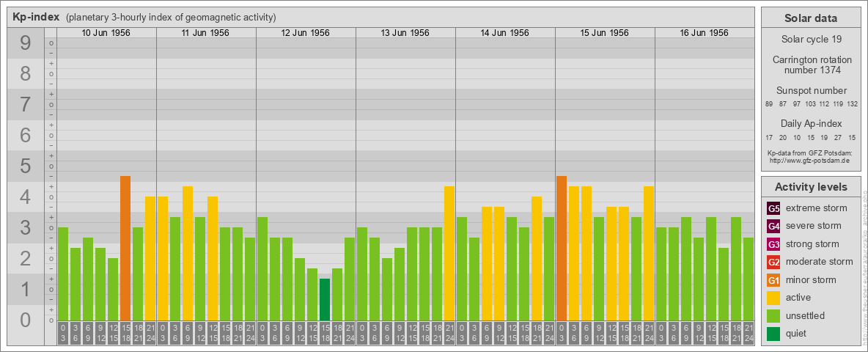Click the yellow bar on 13 Jun
This screenshot has width=868, height=352.
pos(449,253)
